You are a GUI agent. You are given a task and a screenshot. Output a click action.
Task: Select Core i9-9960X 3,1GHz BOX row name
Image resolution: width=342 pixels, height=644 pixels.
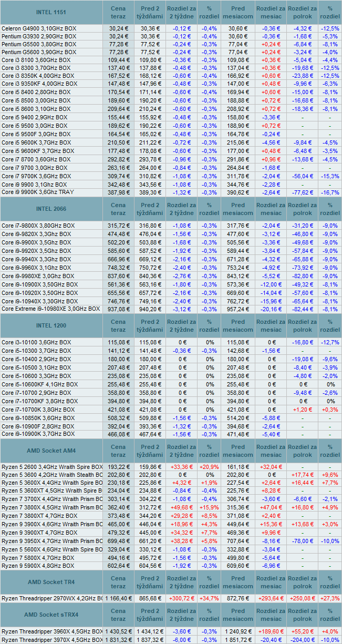pyautogui.click(x=37, y=268)
